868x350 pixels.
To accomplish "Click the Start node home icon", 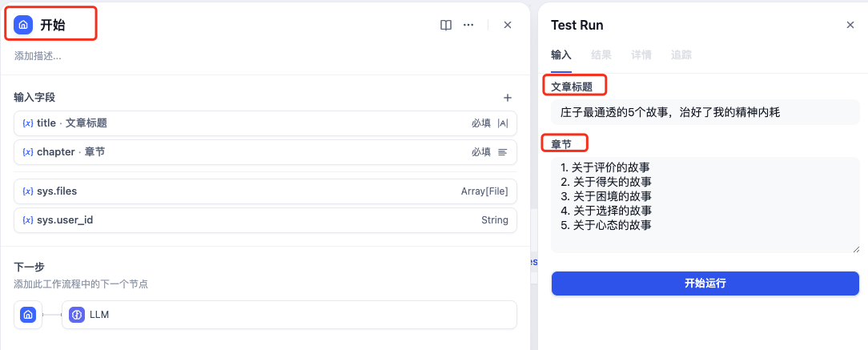I will click(24, 25).
